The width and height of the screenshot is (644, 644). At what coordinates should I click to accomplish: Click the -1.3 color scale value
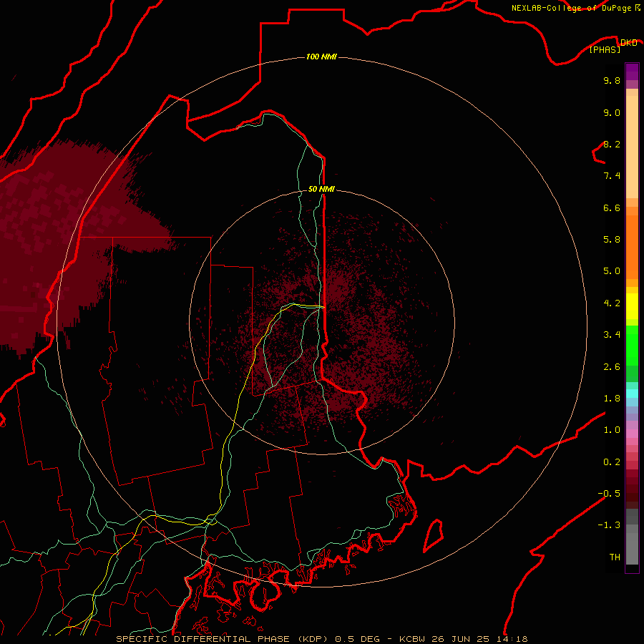point(609,525)
